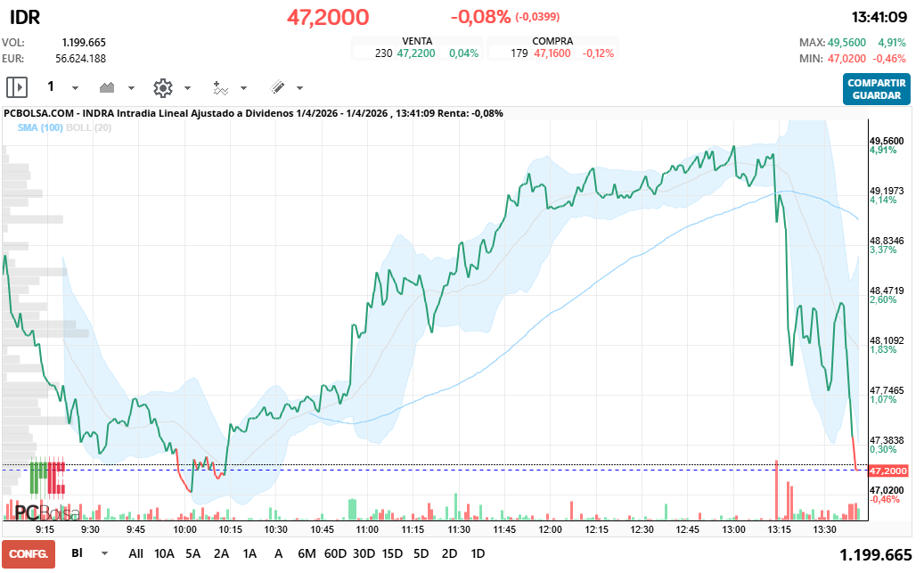
Task: Click the 48,4719 price axis label
Action: click(x=887, y=291)
